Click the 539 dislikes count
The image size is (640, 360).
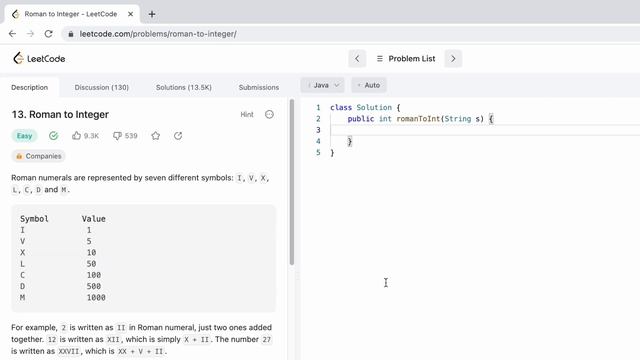[131, 136]
